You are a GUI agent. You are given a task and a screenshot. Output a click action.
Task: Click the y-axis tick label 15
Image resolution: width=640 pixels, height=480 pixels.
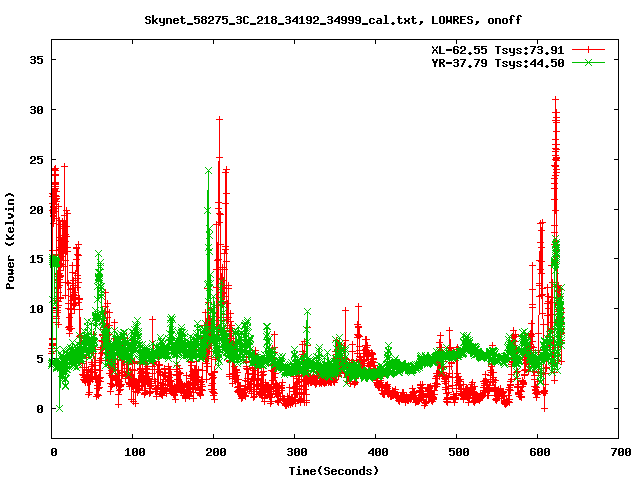coord(36,259)
